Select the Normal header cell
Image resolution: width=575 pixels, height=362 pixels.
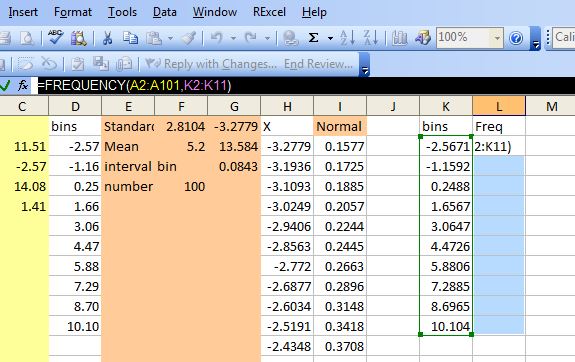click(340, 127)
